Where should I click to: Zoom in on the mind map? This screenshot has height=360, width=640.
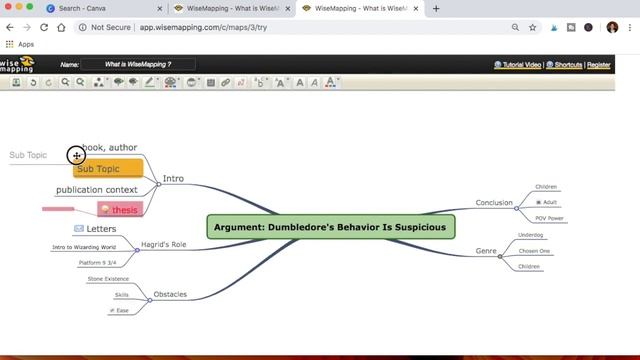coord(65,82)
